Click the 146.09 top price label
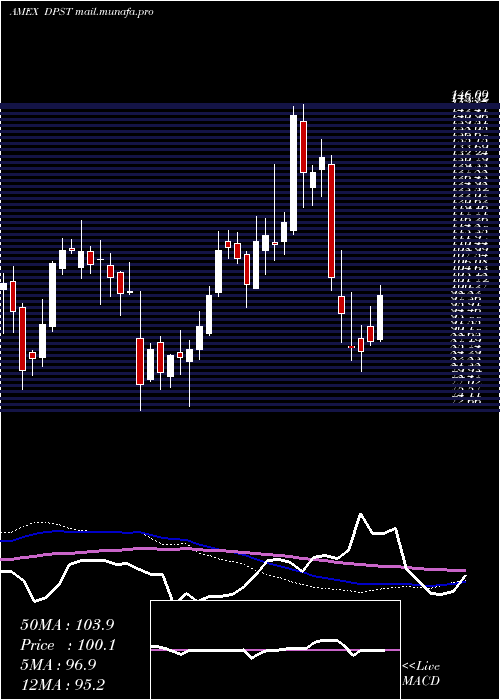Image resolution: width=500 pixels, height=700 pixels. pyautogui.click(x=471, y=95)
